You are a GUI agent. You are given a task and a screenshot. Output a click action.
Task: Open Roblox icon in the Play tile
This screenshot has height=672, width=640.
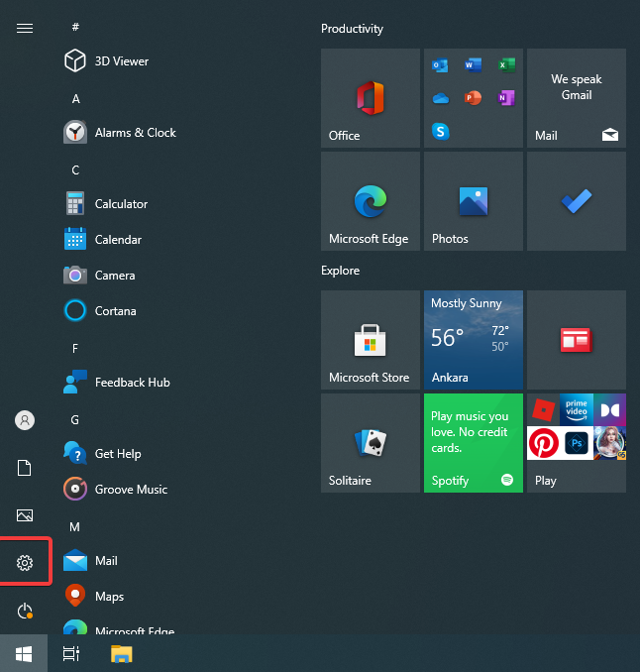pos(543,409)
